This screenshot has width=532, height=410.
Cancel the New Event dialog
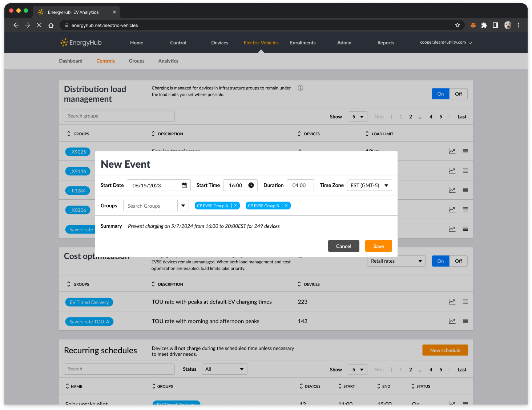pos(343,246)
